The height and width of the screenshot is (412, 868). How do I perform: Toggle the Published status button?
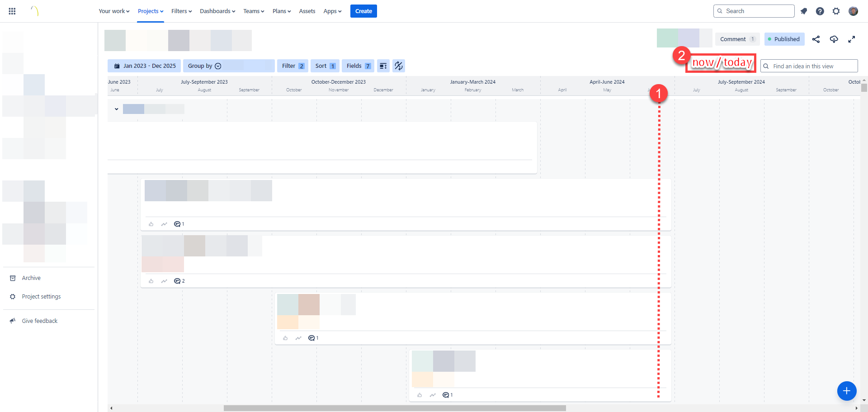pyautogui.click(x=784, y=39)
